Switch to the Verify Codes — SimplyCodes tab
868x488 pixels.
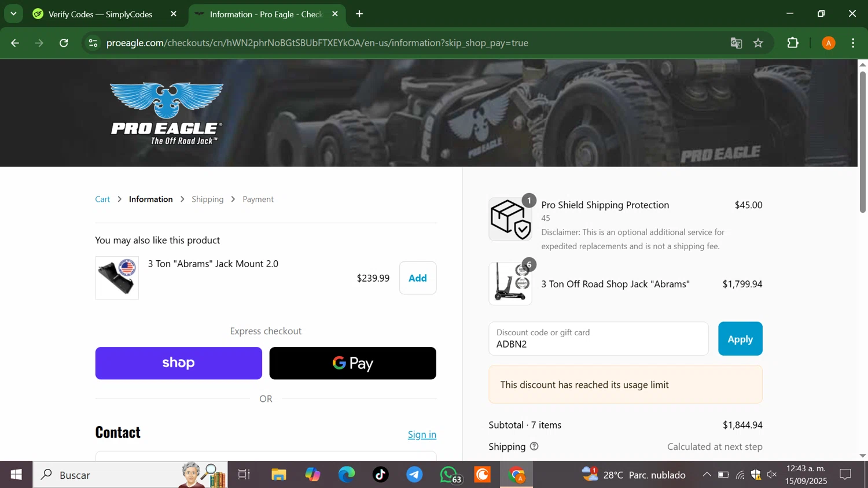pyautogui.click(x=101, y=14)
